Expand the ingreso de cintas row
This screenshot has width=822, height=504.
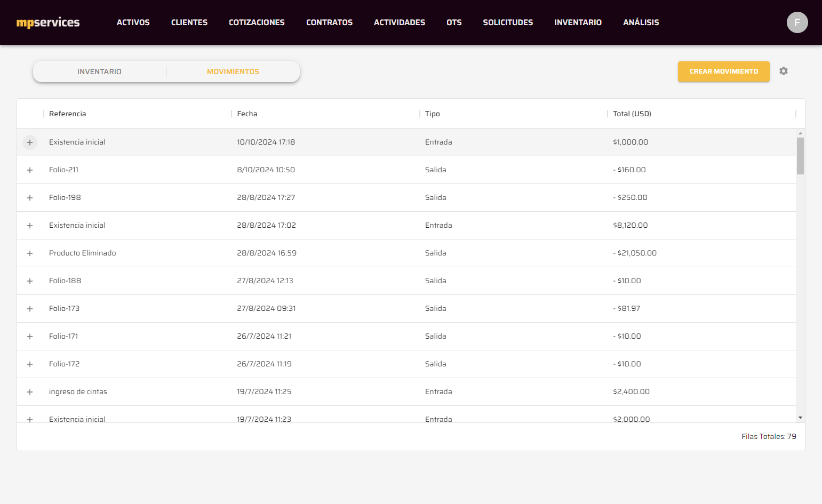click(x=30, y=392)
